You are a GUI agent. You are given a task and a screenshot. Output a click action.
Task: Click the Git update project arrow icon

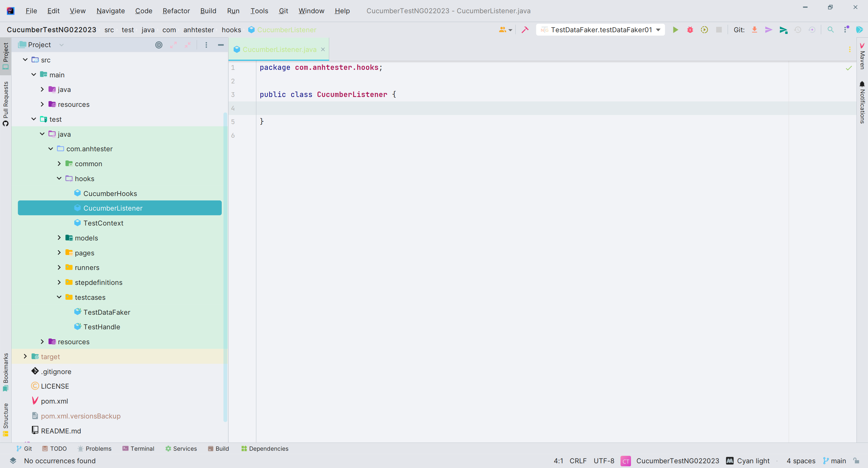pos(754,30)
